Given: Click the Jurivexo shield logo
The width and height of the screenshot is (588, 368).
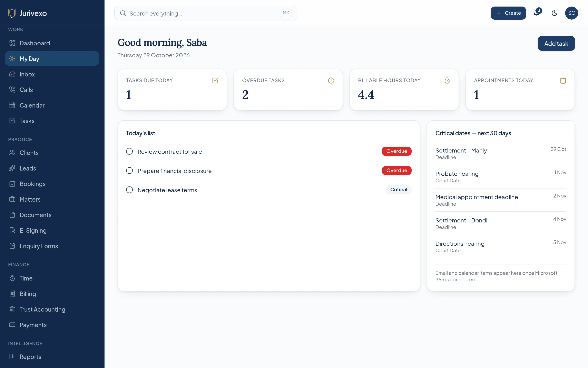Looking at the screenshot, I should pos(12,13).
